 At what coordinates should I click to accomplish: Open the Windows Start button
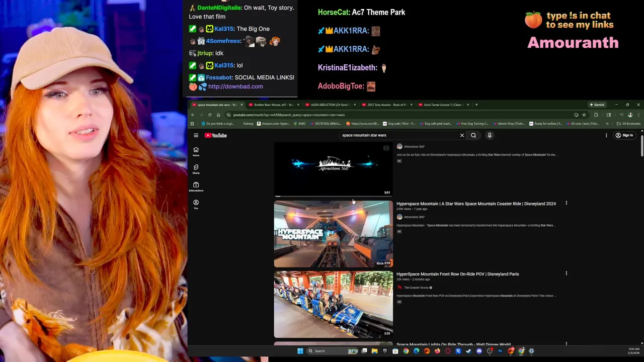coord(300,351)
